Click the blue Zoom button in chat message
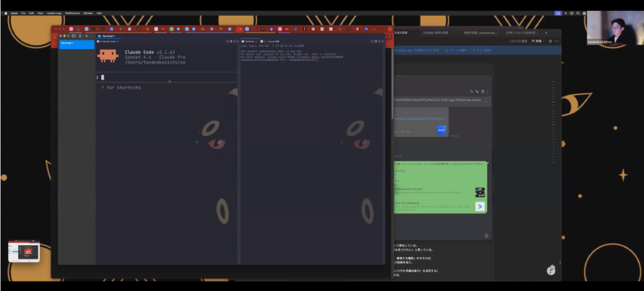644x291 pixels. coord(442,130)
